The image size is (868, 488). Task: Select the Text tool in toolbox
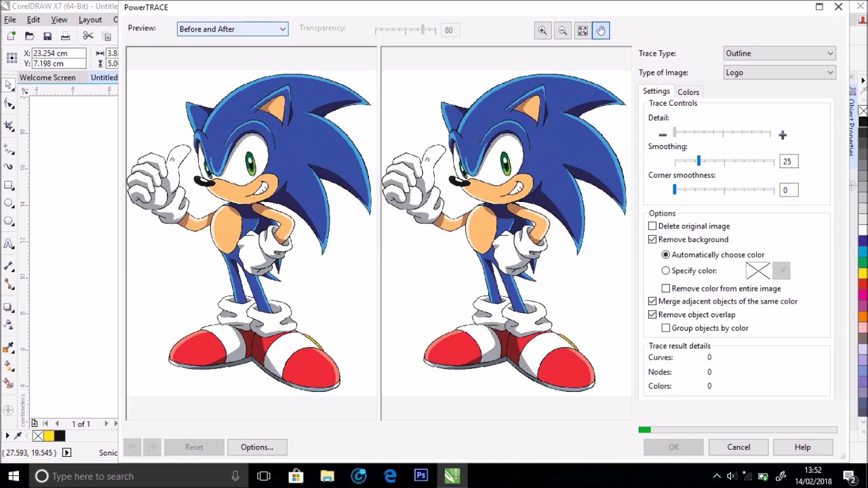tap(9, 244)
